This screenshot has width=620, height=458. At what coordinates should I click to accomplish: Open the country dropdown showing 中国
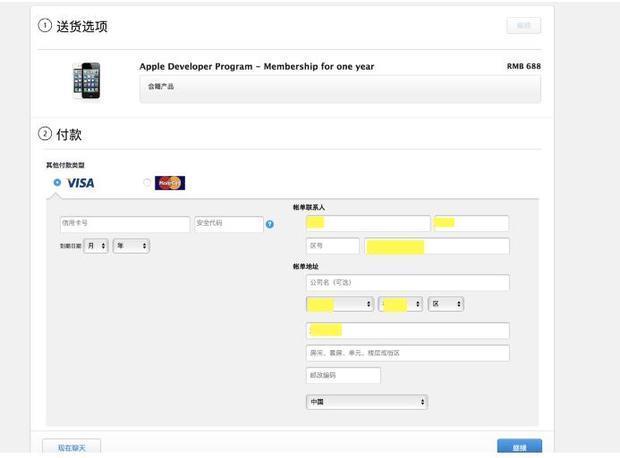[x=367, y=402]
